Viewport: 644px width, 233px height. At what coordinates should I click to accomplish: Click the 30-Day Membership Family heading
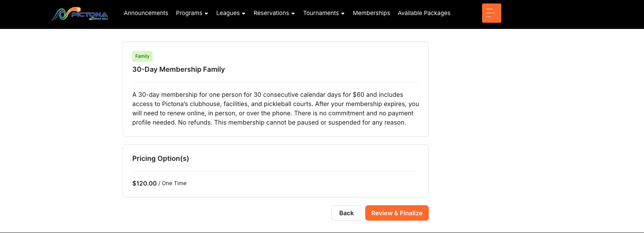tap(179, 69)
